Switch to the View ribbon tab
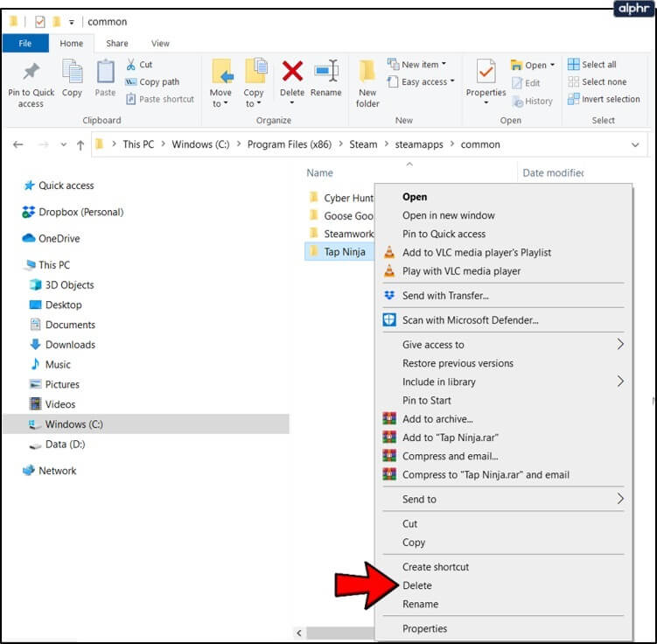 tap(160, 44)
